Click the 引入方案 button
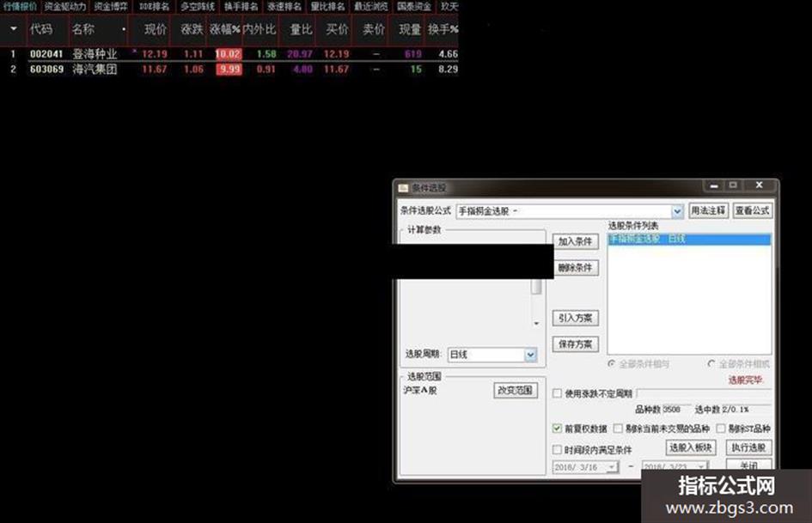 (575, 318)
